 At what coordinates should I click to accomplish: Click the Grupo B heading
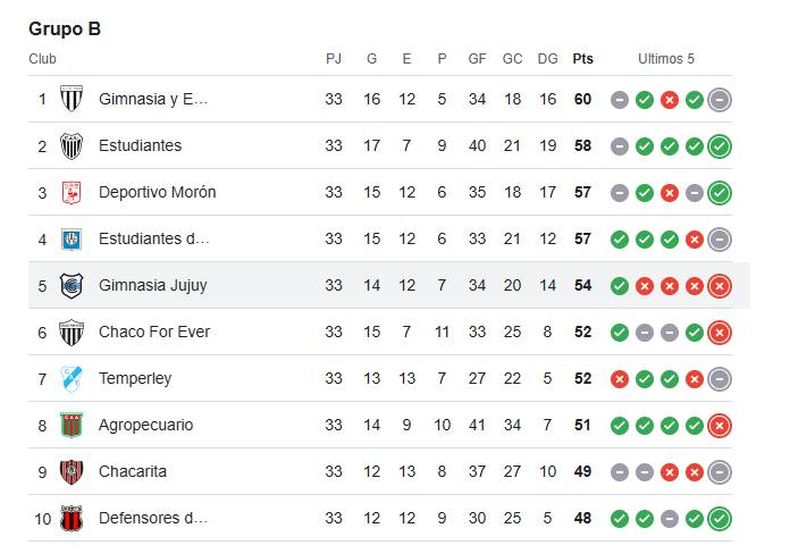coord(64,29)
